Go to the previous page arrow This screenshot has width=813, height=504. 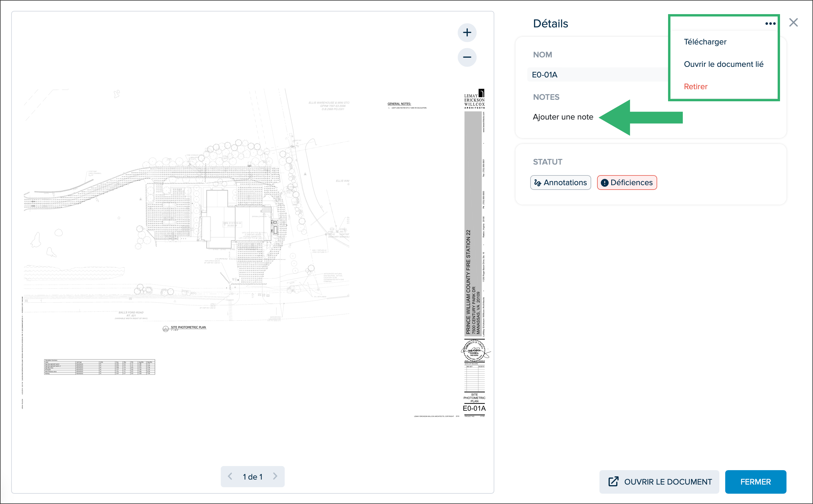click(x=230, y=476)
